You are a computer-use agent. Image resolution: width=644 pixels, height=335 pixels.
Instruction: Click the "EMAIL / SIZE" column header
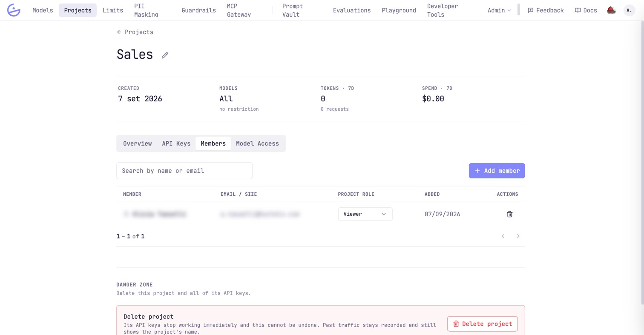[x=239, y=194]
